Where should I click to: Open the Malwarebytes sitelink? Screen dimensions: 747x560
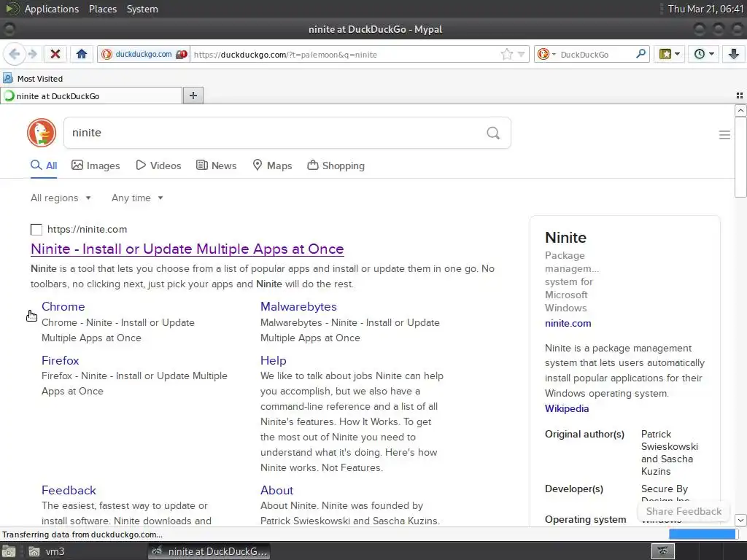[x=298, y=307]
